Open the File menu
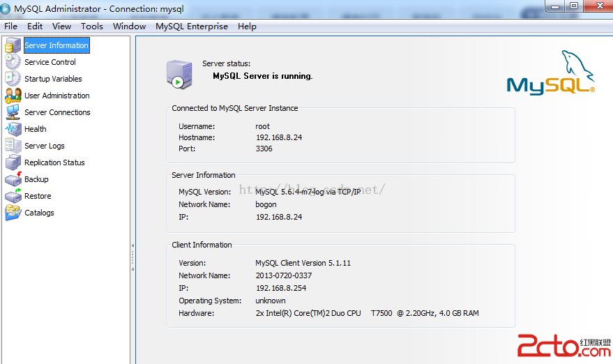This screenshot has width=613, height=364. [10, 26]
